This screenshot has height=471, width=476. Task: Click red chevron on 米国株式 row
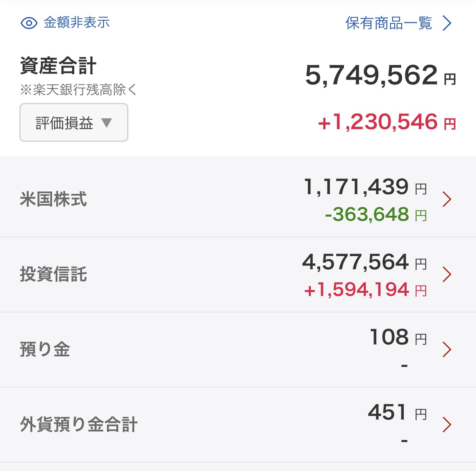pyautogui.click(x=447, y=199)
